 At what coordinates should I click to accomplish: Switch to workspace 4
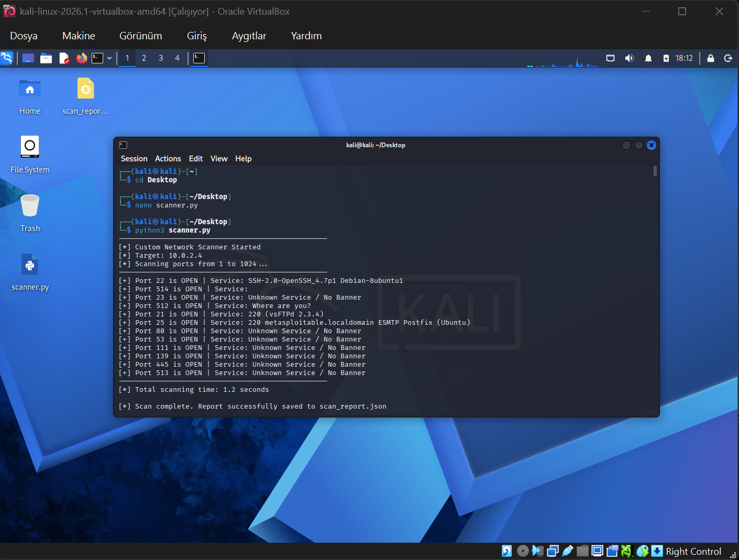coord(177,58)
